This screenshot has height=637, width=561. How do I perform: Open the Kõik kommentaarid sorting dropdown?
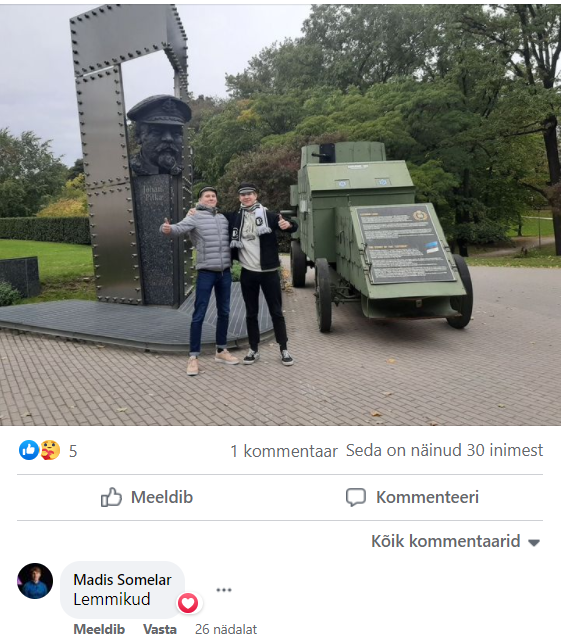point(455,541)
